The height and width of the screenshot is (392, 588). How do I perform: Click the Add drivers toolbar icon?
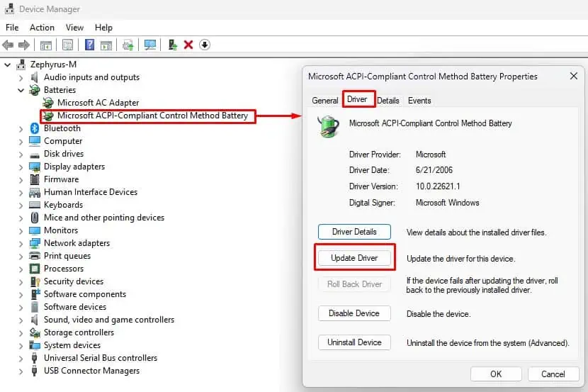tap(172, 45)
